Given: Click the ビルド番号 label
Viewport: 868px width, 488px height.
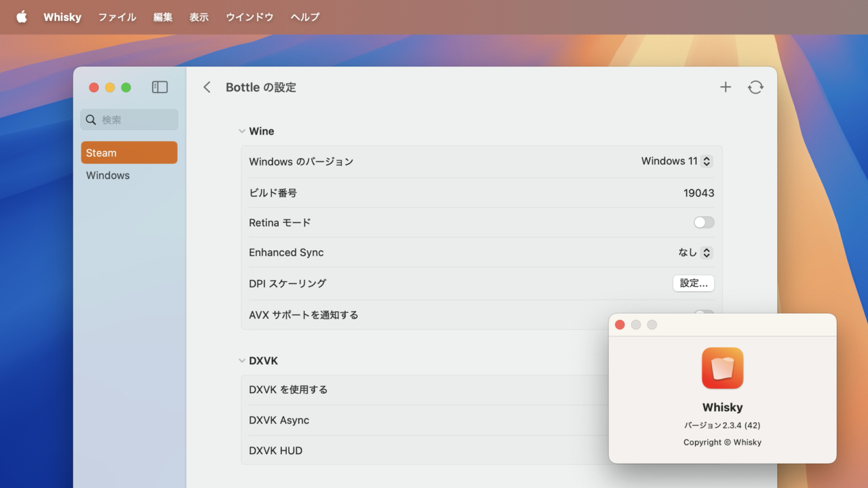Looking at the screenshot, I should click(x=273, y=193).
